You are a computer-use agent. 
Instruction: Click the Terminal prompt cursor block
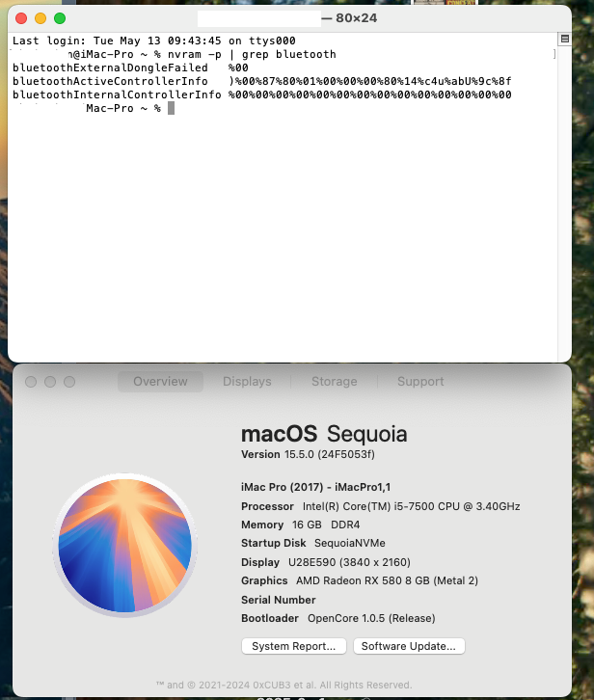(171, 108)
